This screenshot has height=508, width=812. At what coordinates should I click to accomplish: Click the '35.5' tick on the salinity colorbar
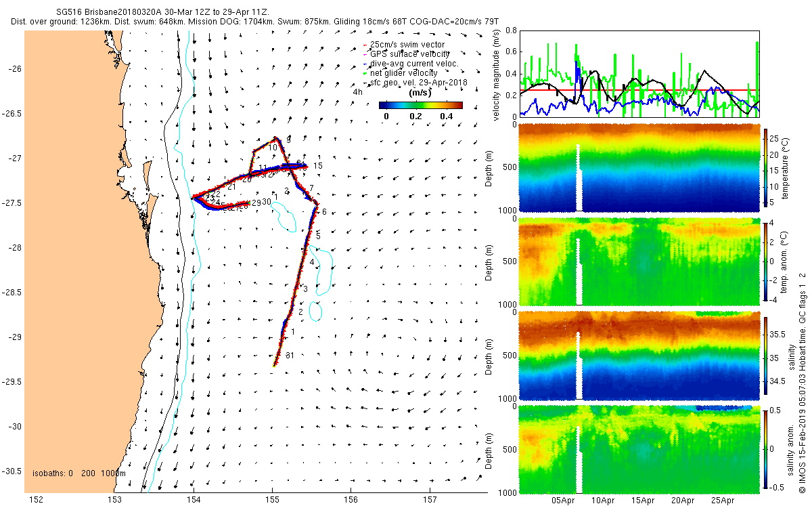point(779,335)
